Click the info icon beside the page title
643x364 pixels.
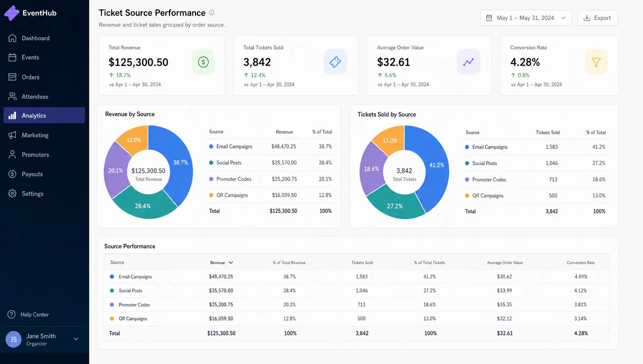(212, 13)
